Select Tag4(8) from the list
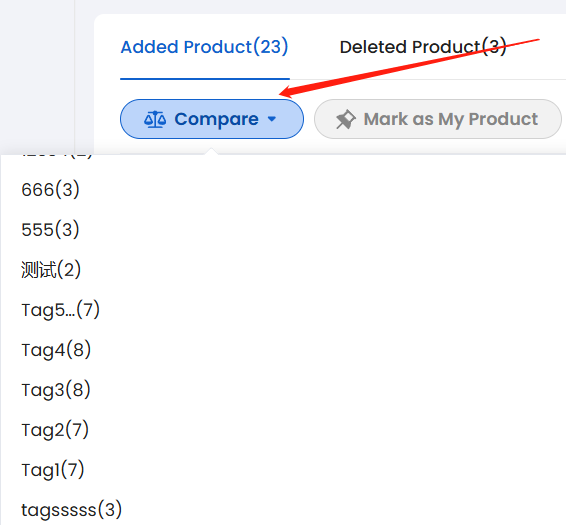The height and width of the screenshot is (525, 566). pos(56,350)
